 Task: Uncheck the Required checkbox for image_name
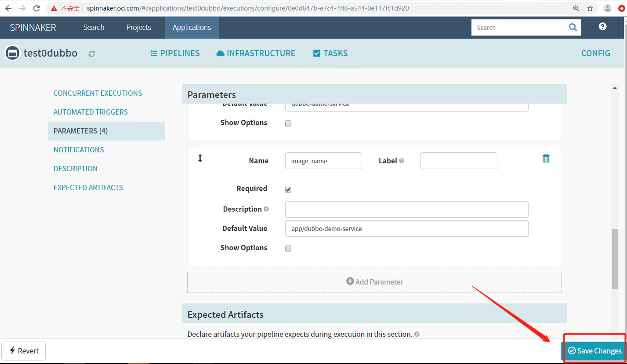pyautogui.click(x=288, y=190)
